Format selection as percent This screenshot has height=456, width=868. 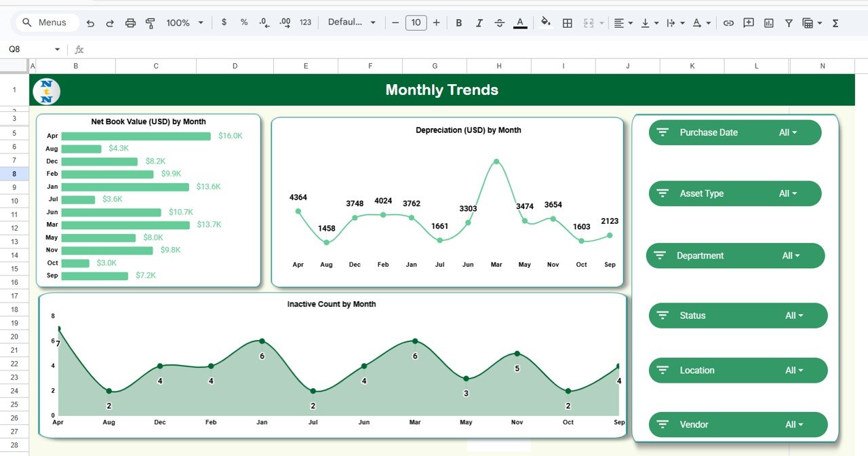(244, 22)
